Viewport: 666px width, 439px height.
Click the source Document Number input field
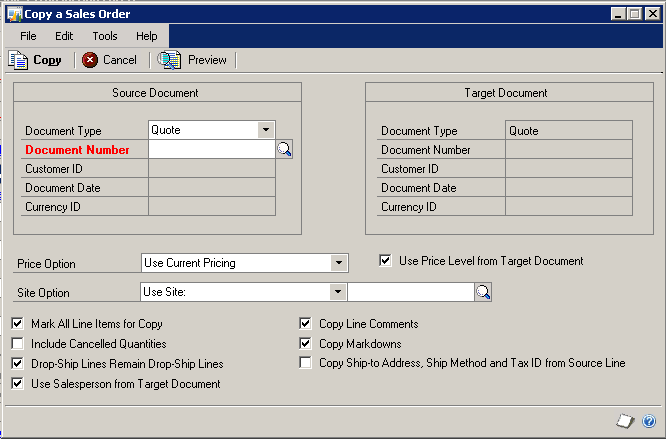pos(212,149)
